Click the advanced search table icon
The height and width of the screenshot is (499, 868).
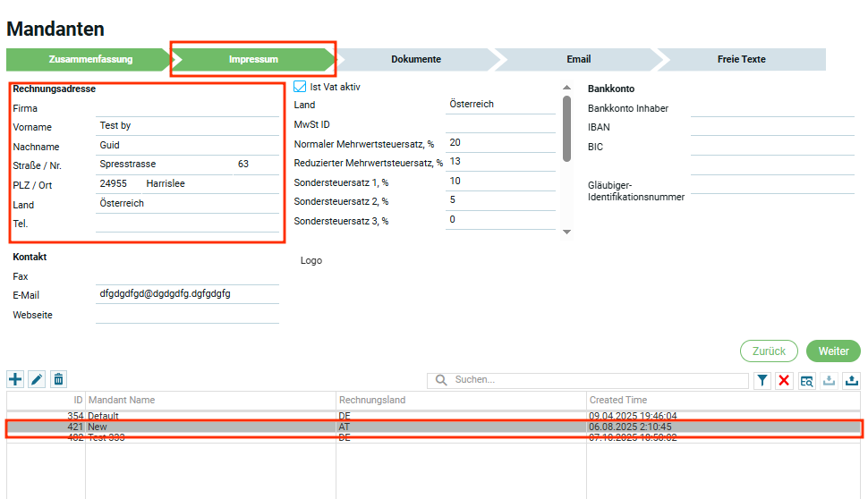pos(806,380)
